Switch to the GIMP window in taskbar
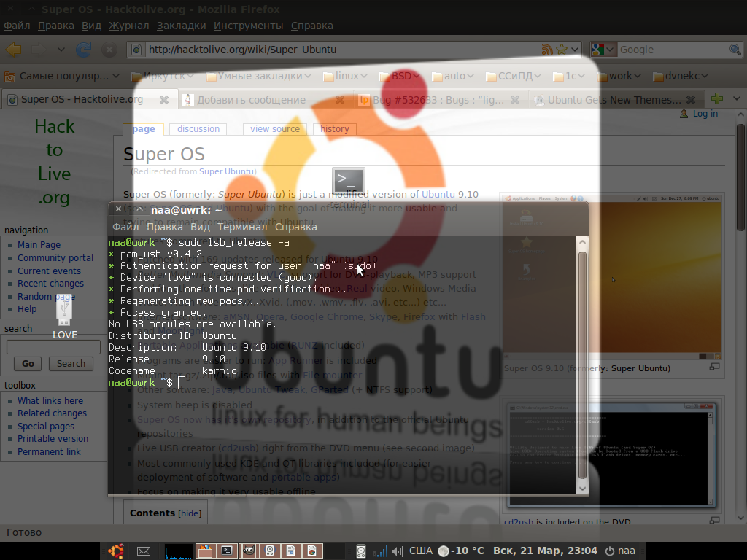The width and height of the screenshot is (747, 560). [x=249, y=551]
